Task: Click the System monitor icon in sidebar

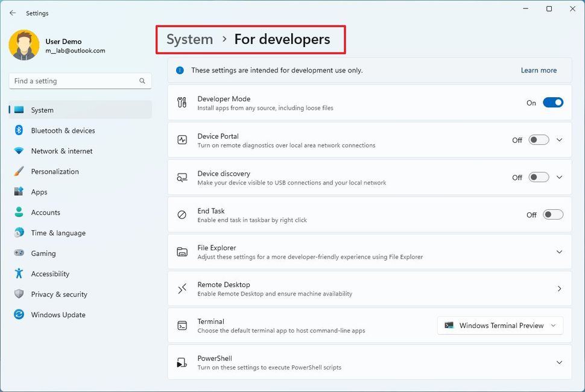Action: tap(19, 110)
